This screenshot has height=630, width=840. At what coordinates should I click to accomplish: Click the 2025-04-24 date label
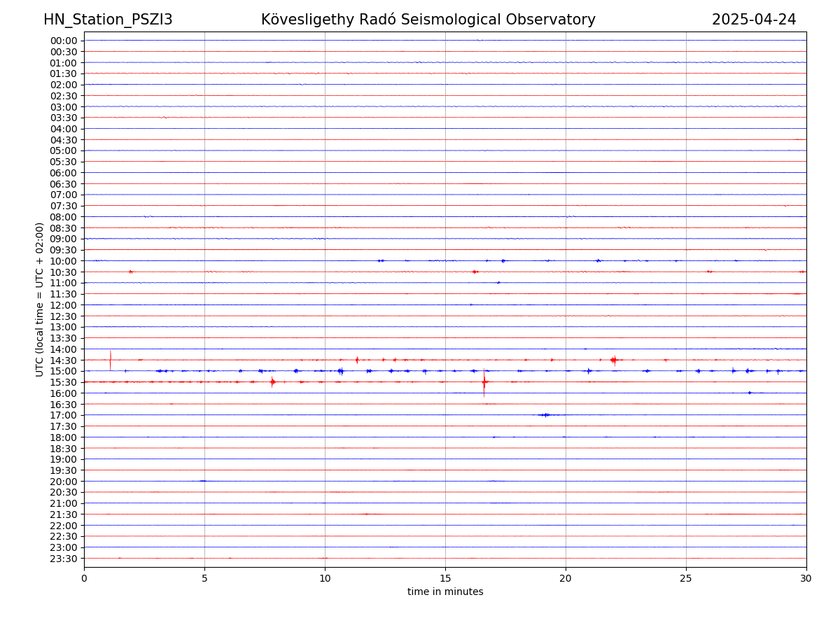coord(753,20)
